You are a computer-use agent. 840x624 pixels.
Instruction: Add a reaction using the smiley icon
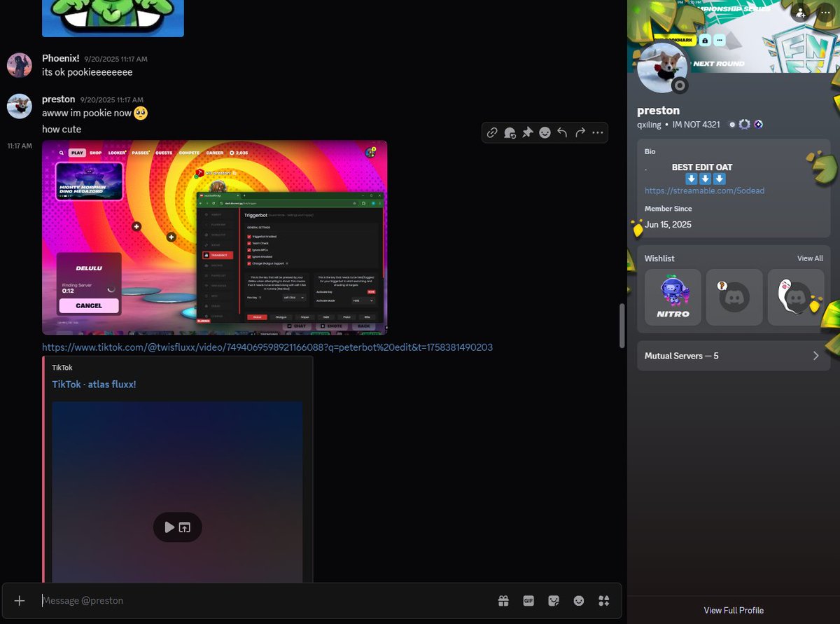pyautogui.click(x=545, y=132)
